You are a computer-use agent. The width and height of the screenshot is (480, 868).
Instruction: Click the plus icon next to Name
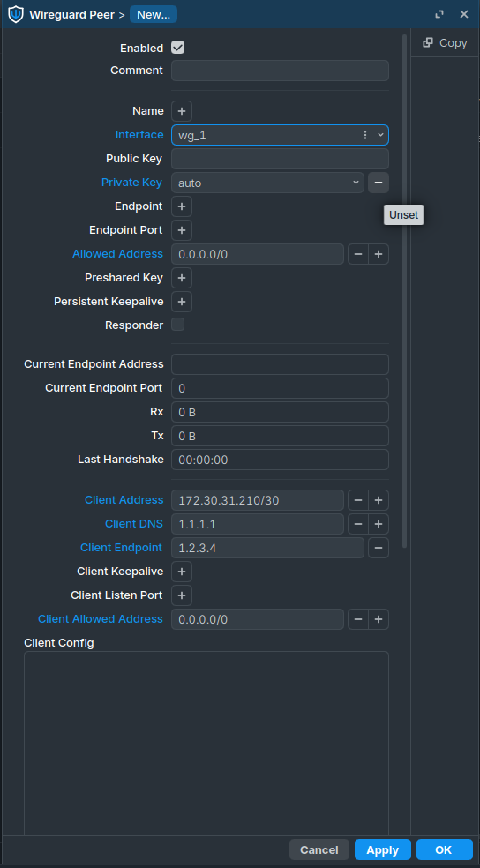[x=182, y=111]
